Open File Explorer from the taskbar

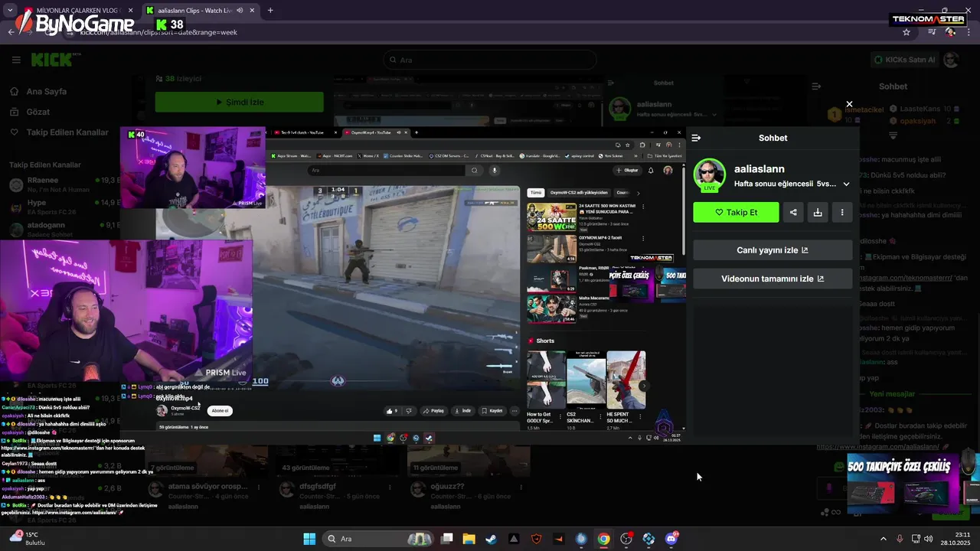[469, 539]
